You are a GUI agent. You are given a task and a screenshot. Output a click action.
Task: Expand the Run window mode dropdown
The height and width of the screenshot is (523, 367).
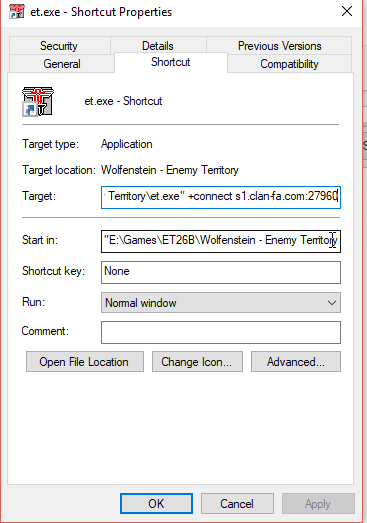pos(221,303)
